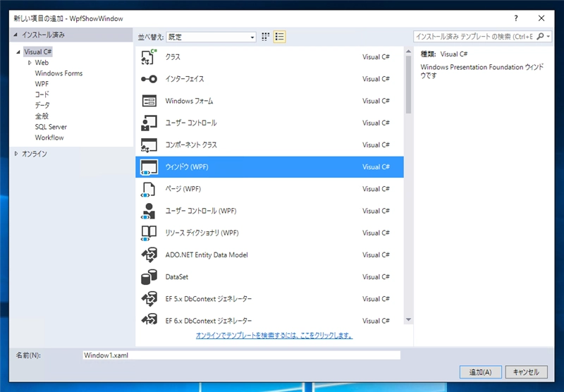Click the リソース ディクショナリ (WPF) icon
Screen dimensions: 564x392
pos(149,233)
